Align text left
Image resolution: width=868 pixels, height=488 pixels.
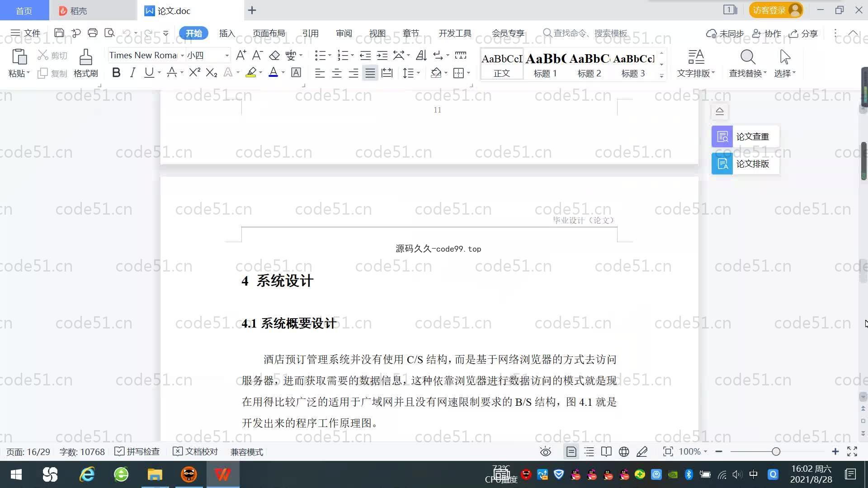tap(320, 73)
